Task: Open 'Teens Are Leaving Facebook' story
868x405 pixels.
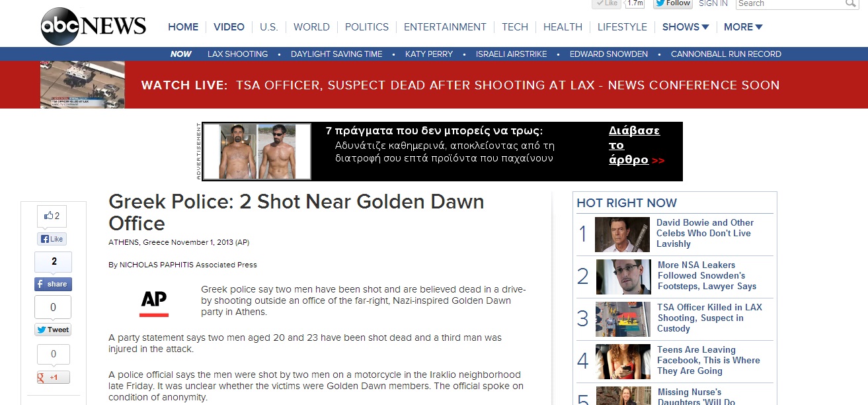Action: [x=708, y=360]
